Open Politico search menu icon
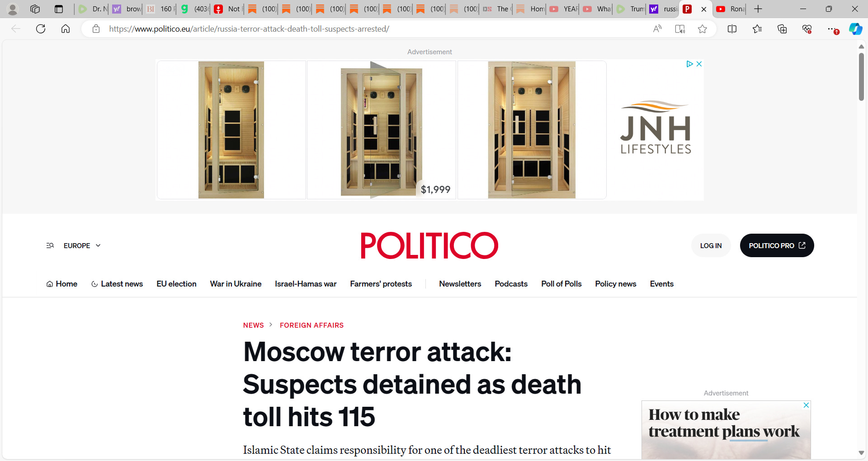 (x=50, y=245)
